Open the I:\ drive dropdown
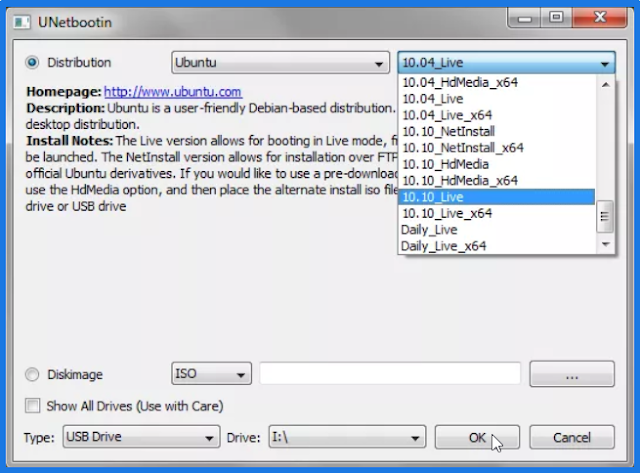Image resolution: width=640 pixels, height=473 pixels. click(x=347, y=437)
